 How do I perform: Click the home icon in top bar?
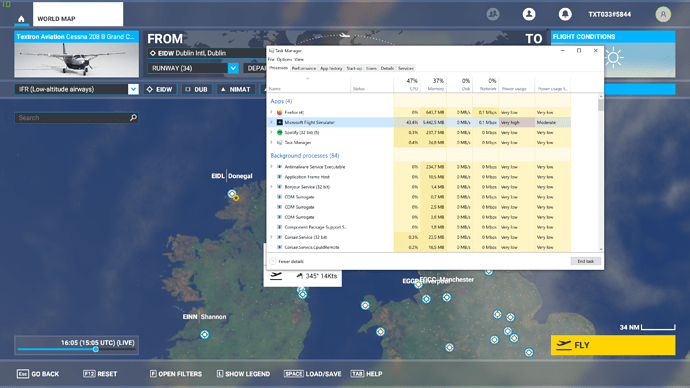pyautogui.click(x=21, y=19)
